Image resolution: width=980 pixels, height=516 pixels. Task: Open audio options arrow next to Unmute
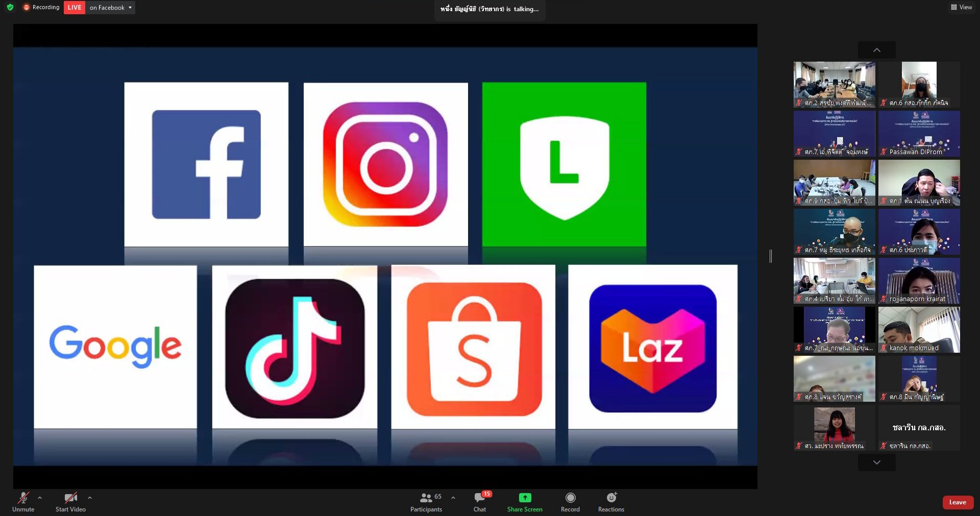[x=40, y=498]
